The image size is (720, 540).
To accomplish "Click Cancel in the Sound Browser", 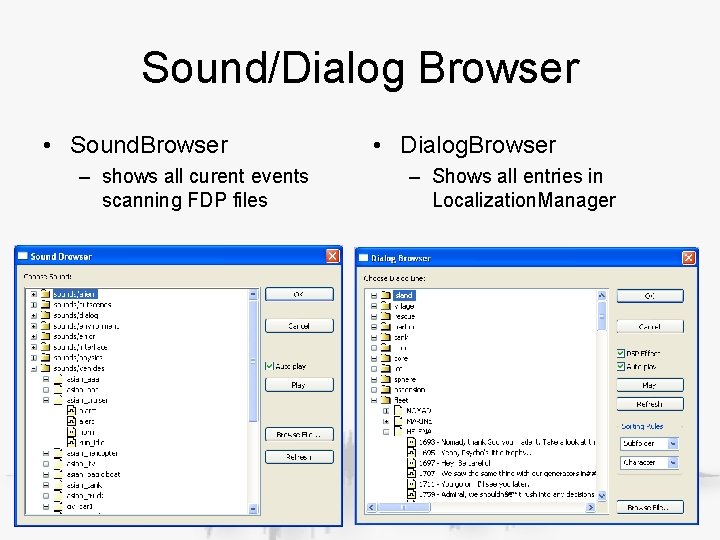I will point(299,326).
